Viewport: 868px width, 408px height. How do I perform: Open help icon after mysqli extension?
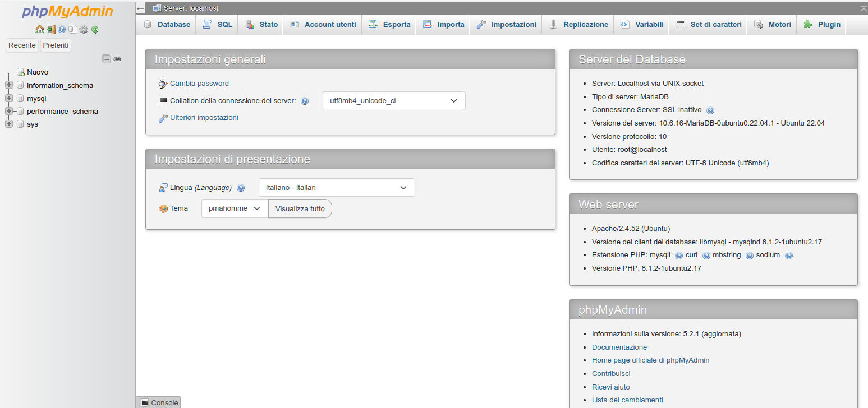pyautogui.click(x=679, y=256)
